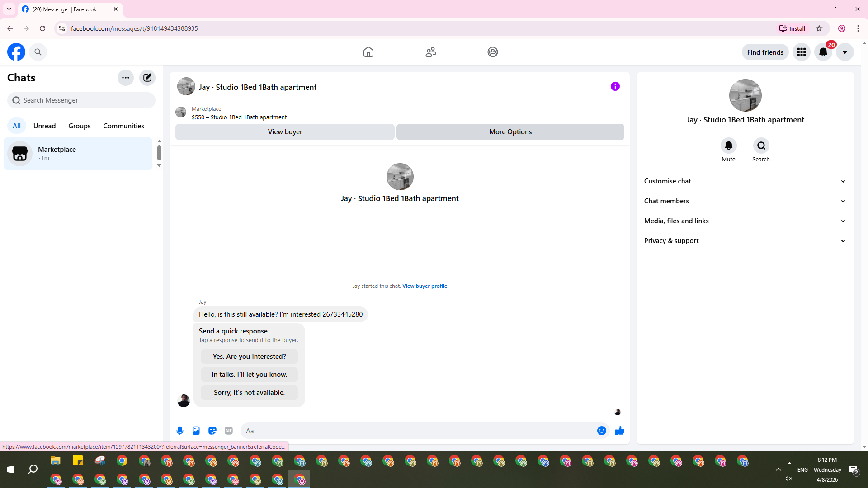Mute this conversation

[728, 146]
